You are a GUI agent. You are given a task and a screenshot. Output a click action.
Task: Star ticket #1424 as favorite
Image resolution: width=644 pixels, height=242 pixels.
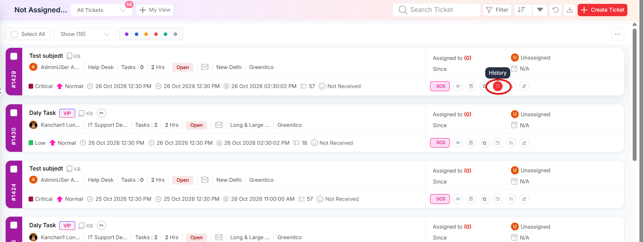click(484, 199)
